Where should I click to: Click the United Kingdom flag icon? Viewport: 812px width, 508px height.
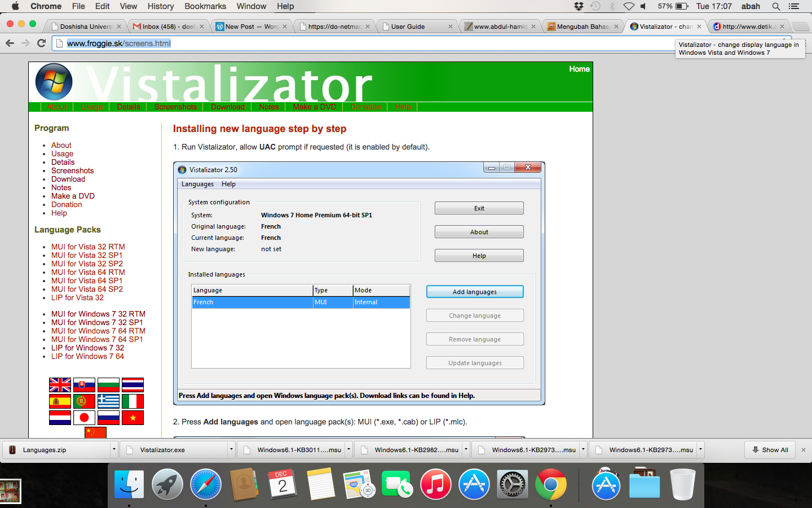60,385
